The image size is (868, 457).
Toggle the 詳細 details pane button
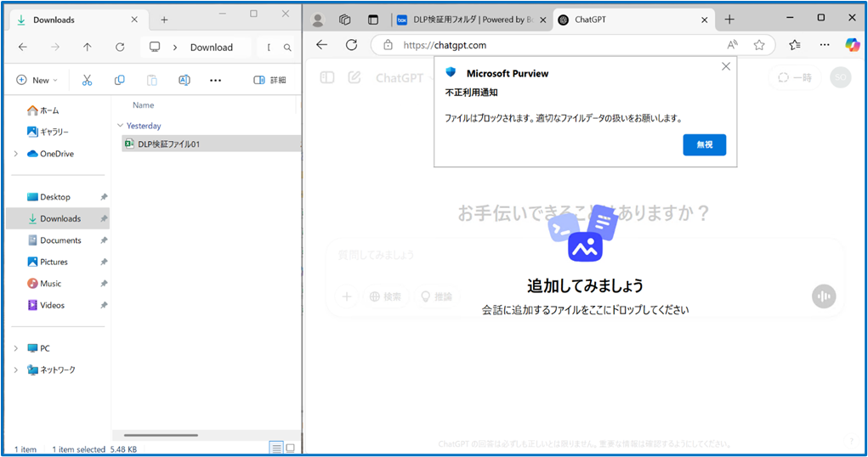coord(270,80)
